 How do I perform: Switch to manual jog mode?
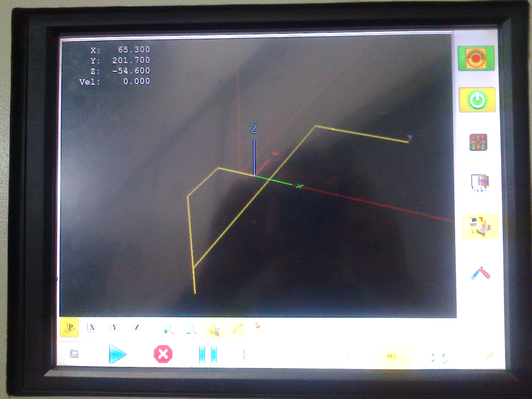(x=478, y=142)
